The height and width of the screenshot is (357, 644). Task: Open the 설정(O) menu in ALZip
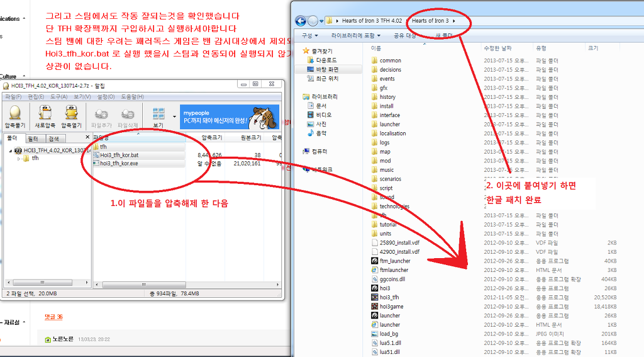(106, 97)
